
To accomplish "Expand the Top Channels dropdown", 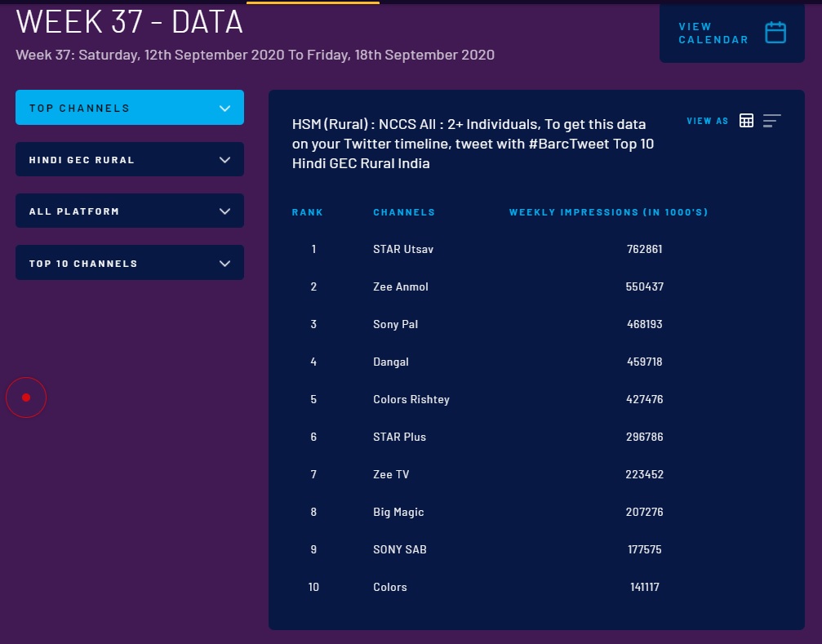I will pos(129,108).
